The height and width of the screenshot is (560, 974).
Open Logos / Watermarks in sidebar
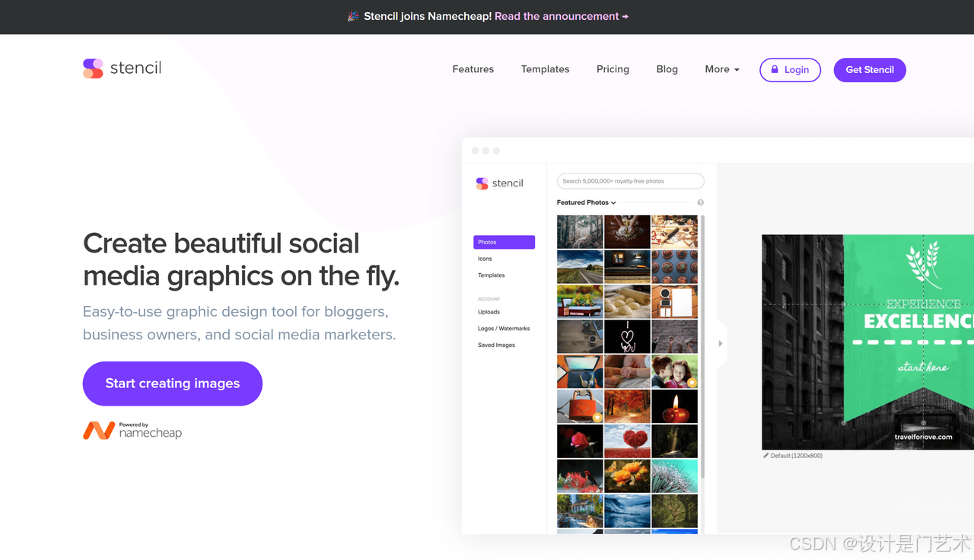pos(504,329)
